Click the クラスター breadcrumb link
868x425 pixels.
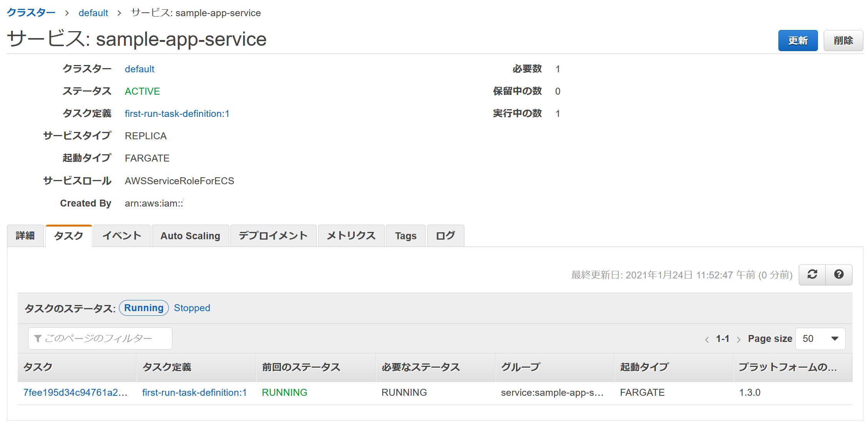click(x=31, y=13)
